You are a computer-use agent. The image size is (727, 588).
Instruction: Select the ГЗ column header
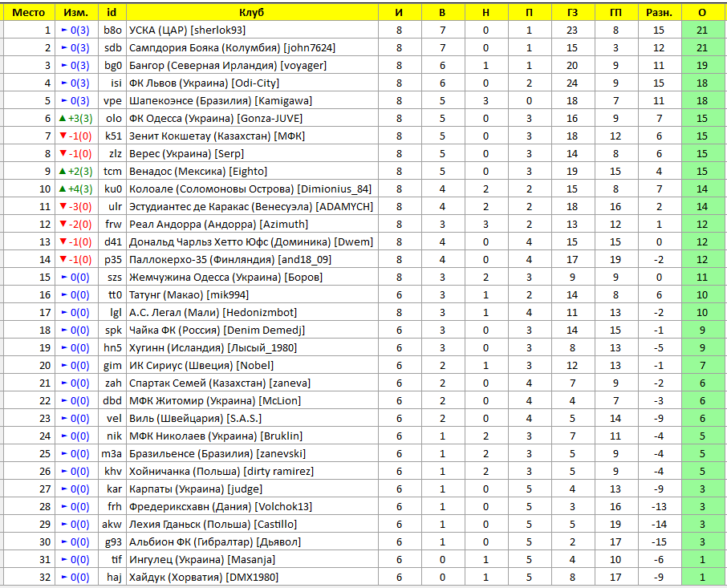(573, 13)
